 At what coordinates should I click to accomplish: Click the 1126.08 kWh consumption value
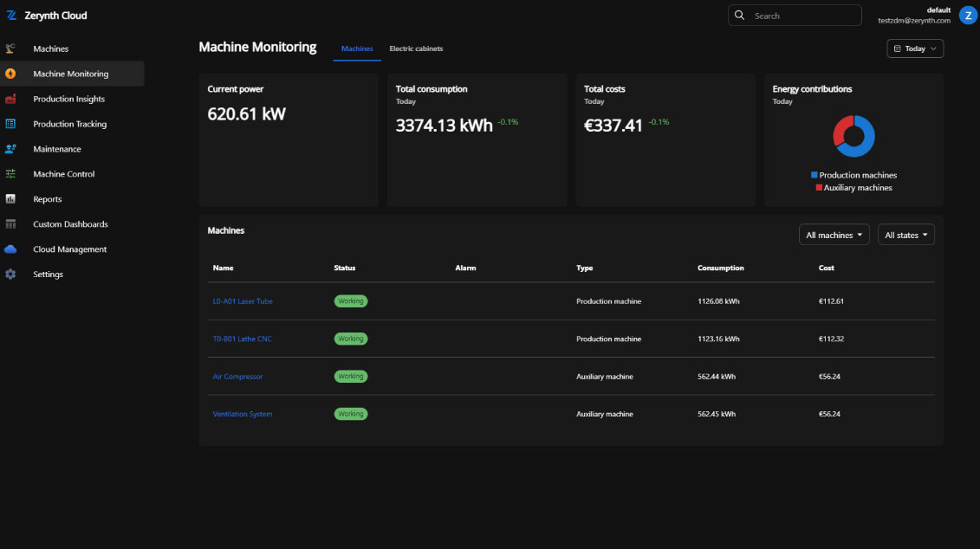point(718,301)
